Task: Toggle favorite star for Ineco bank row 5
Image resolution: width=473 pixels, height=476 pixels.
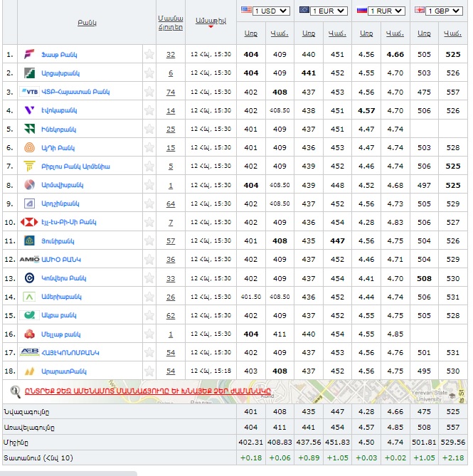Action: coord(149,129)
